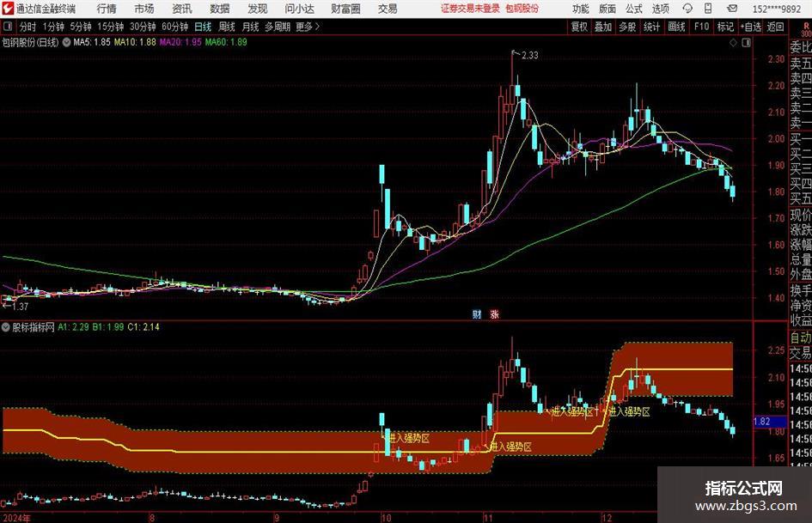Screen dimensions: 812x523
Task: Open the mail envelope icon
Action: click(x=732, y=9)
